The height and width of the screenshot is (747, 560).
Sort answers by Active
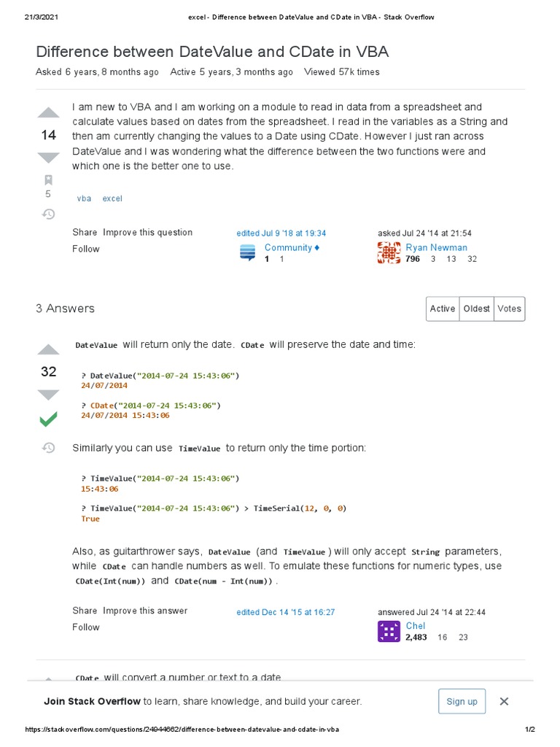[x=443, y=309]
